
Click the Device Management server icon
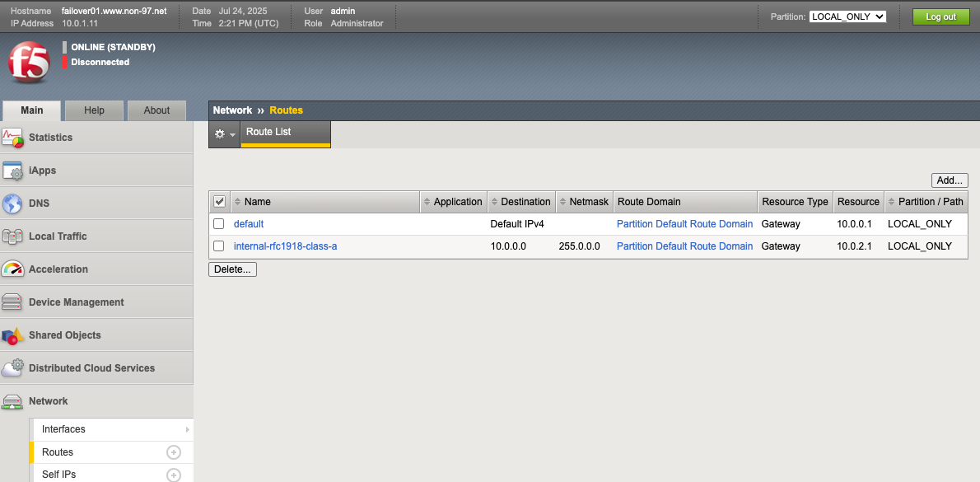[x=12, y=302]
